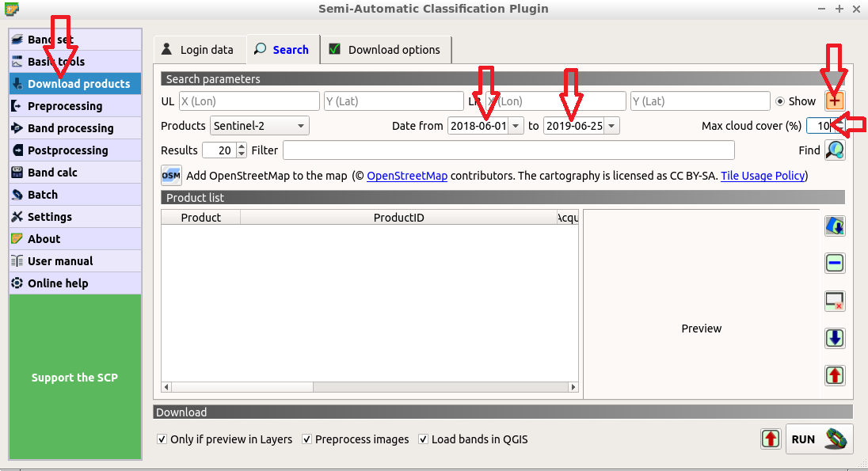Click the orange plus area selection icon
Screen dimensions: 868x471
tap(835, 101)
